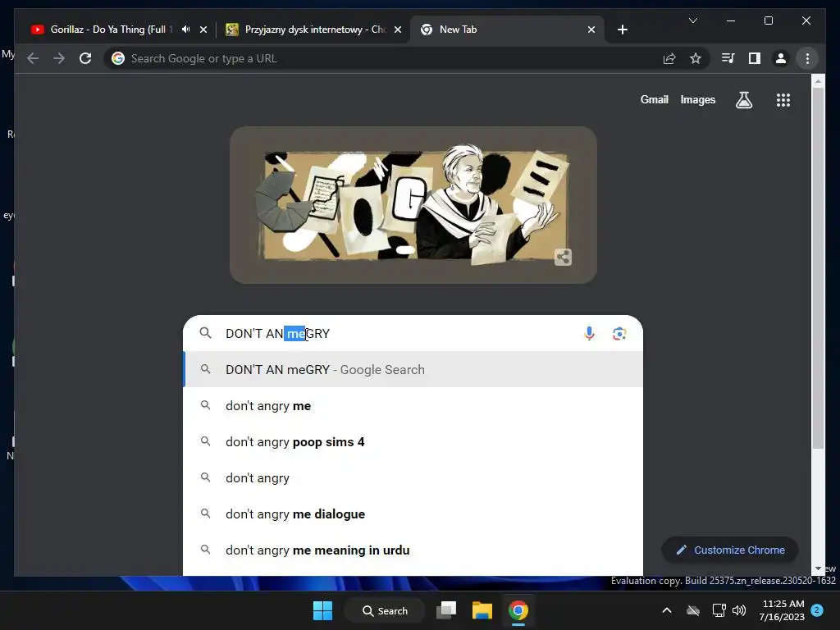Share the Google Doodle
The width and height of the screenshot is (840, 630).
[x=563, y=257]
